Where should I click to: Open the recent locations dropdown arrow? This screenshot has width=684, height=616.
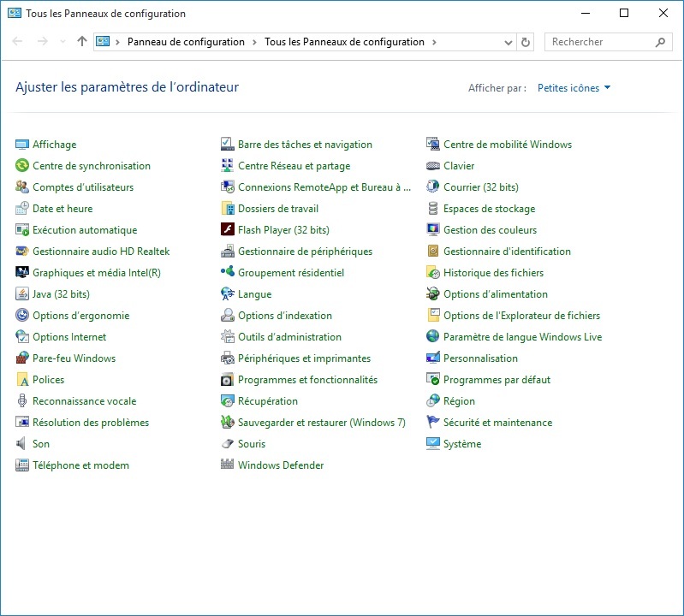62,41
